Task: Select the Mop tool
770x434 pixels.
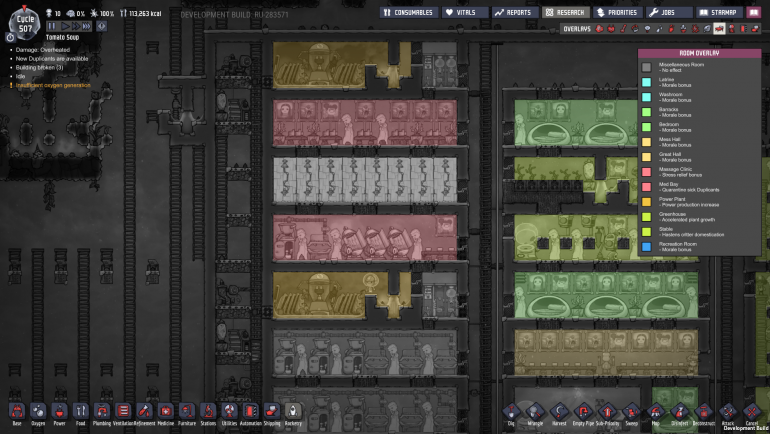Action: pos(656,412)
